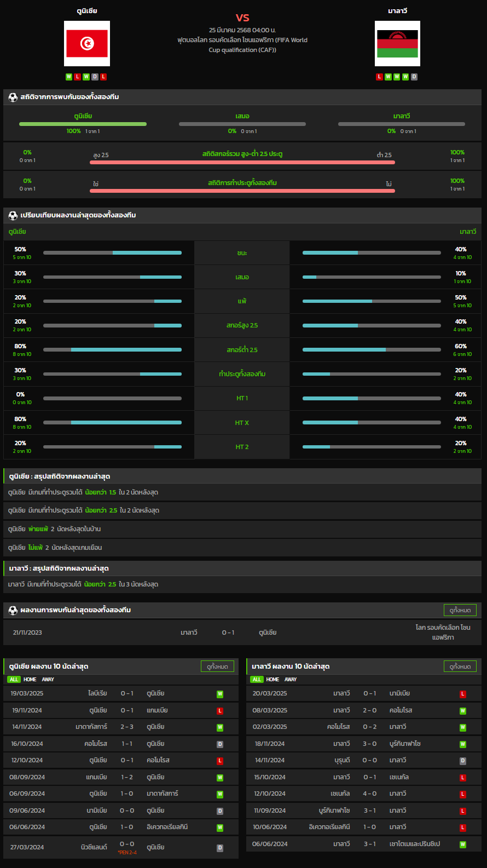Click the L badge for the 12/10/2024 Tunisia match

coord(220,761)
